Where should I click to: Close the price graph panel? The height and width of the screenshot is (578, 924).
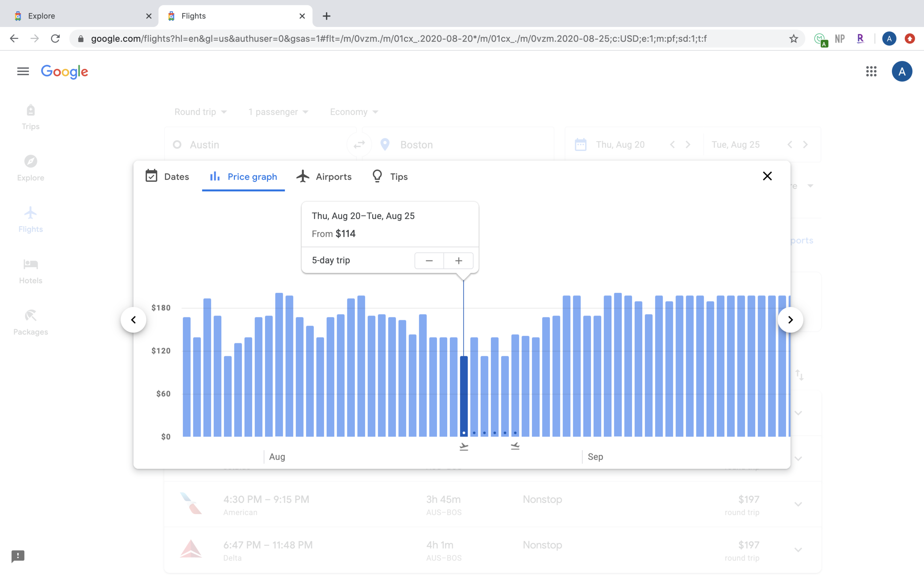(767, 176)
